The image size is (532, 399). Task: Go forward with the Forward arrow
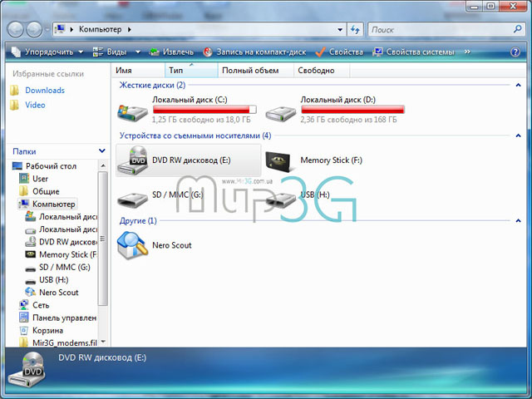click(x=34, y=30)
